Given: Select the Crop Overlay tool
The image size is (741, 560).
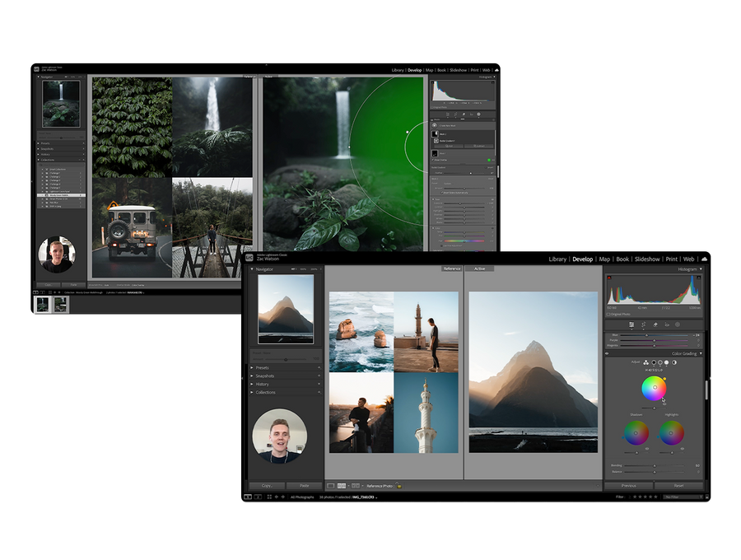Looking at the screenshot, I should click(631, 324).
